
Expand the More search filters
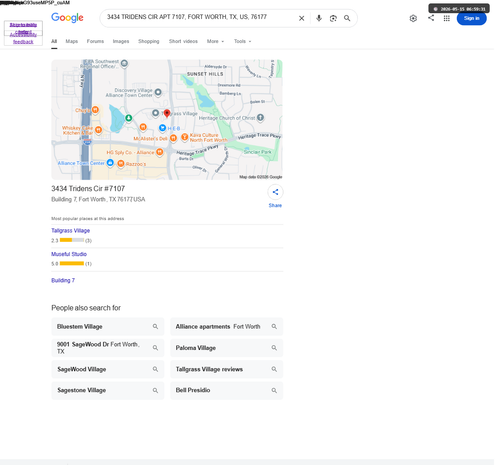(x=215, y=41)
